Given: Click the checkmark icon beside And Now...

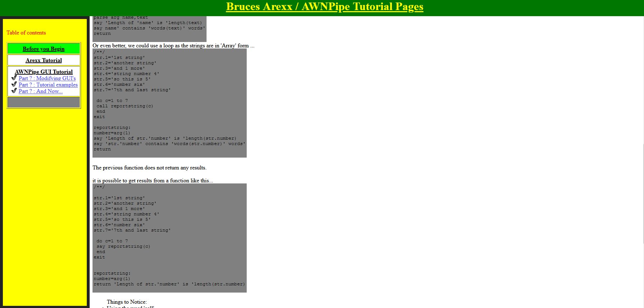Looking at the screenshot, I should point(14,90).
